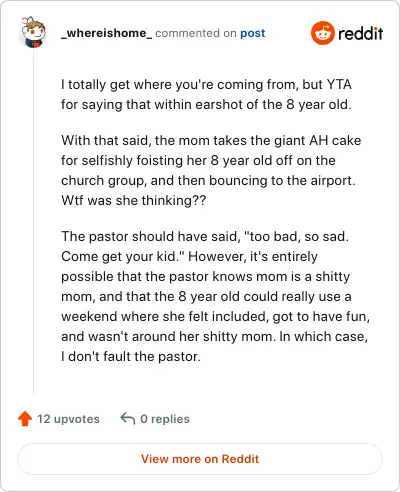The width and height of the screenshot is (400, 492).
Task: Click the orange Reddit Snoo logo
Action: pyautogui.click(x=322, y=33)
